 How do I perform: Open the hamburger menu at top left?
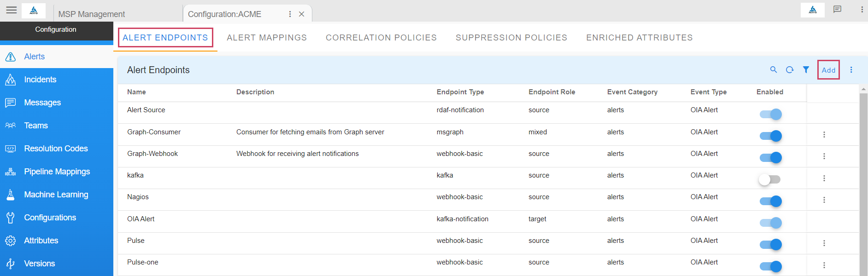(x=12, y=10)
